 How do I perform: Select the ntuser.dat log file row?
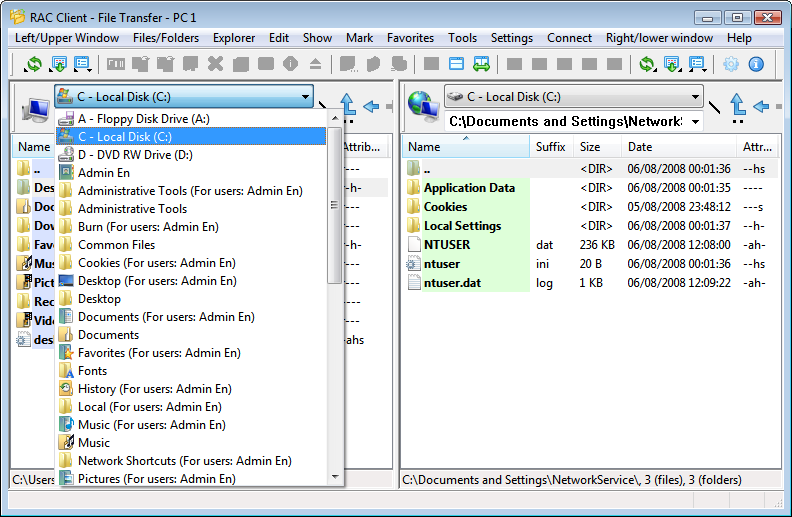(591, 283)
